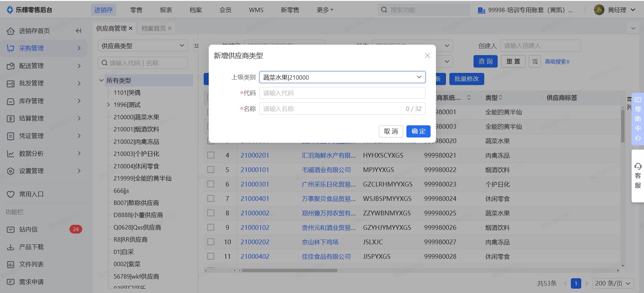Expand the 1996|测试 tree node

(x=108, y=105)
